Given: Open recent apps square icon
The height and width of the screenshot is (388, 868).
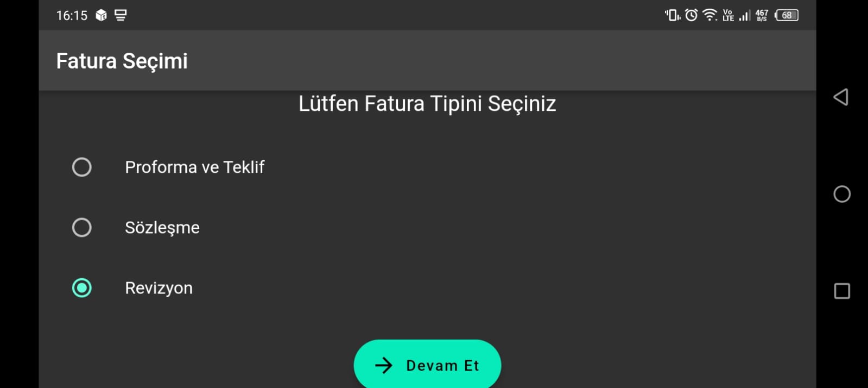Looking at the screenshot, I should tap(842, 291).
